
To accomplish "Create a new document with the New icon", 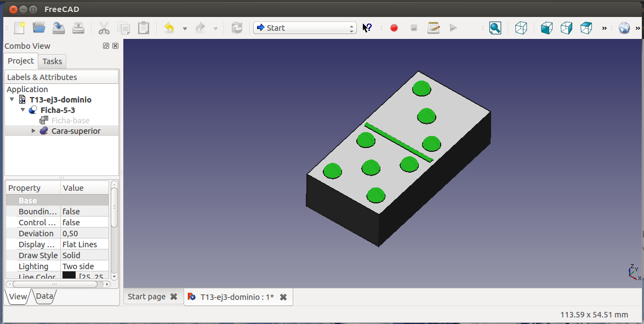I will pyautogui.click(x=20, y=28).
